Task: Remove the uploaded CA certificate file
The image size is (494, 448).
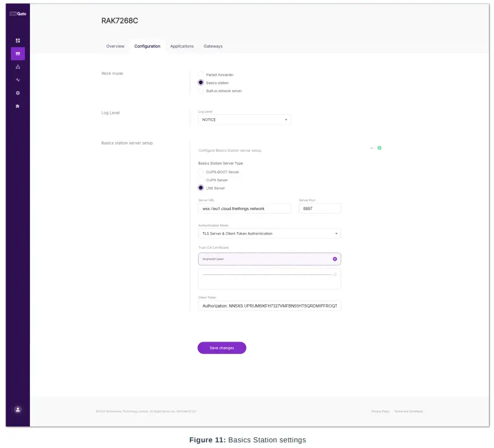Action: pyautogui.click(x=335, y=259)
